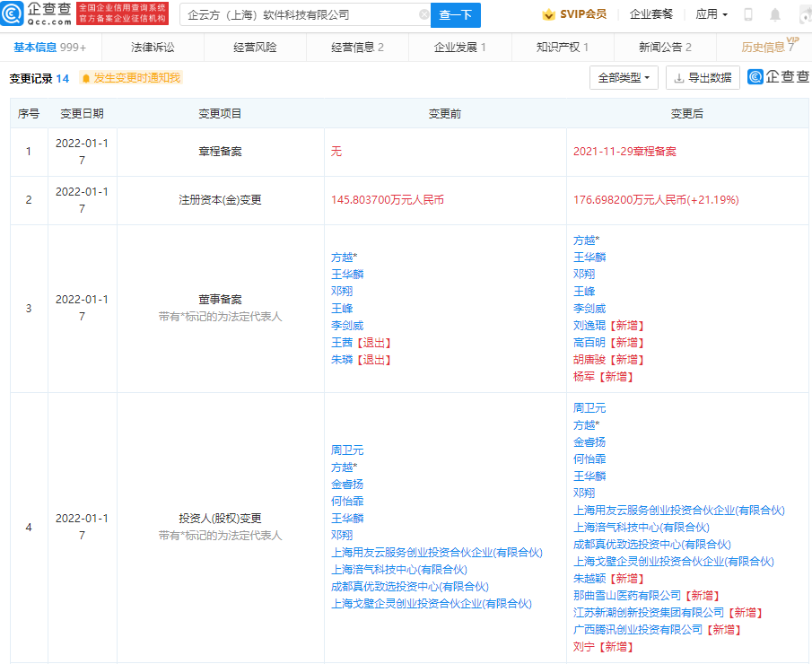This screenshot has width=812, height=664.
Task: Expand the 应用 dropdown menu
Action: pyautogui.click(x=712, y=14)
